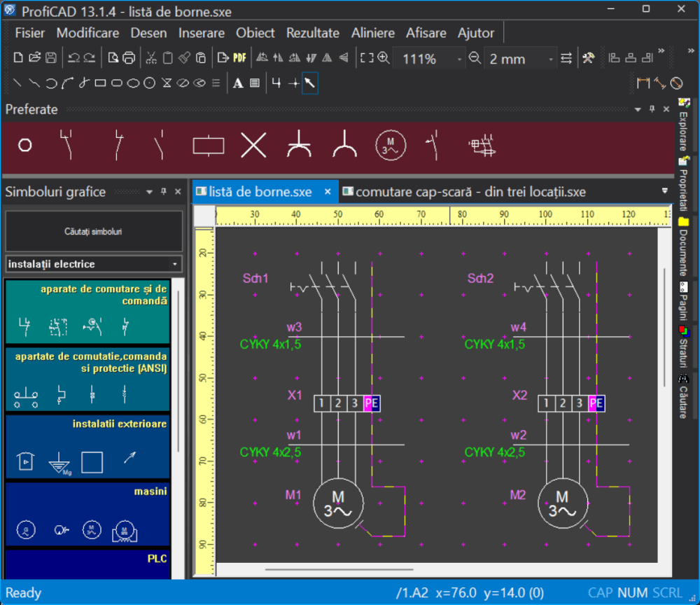
Task: Redo the last undone action
Action: [x=90, y=58]
